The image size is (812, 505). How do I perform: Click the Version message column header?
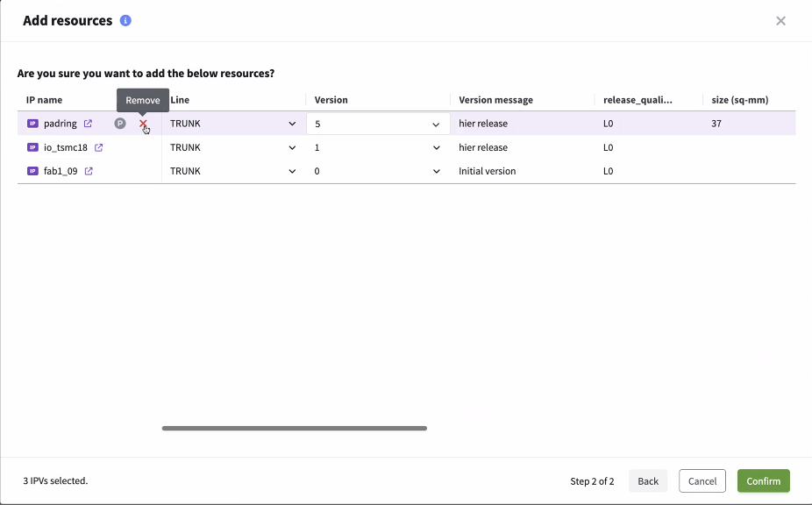pos(495,100)
